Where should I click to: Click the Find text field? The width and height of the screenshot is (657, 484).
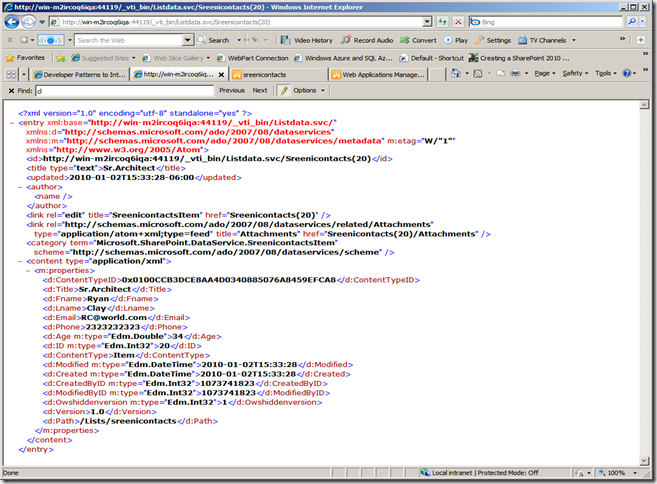(124, 91)
